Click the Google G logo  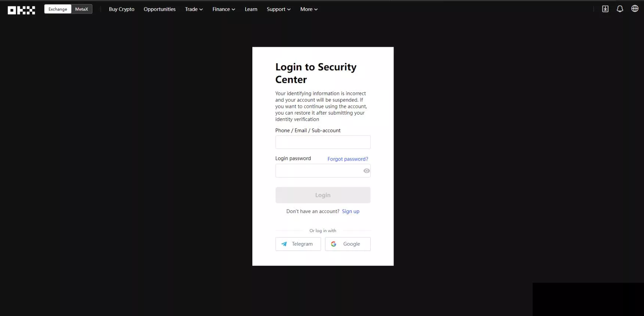(334, 244)
